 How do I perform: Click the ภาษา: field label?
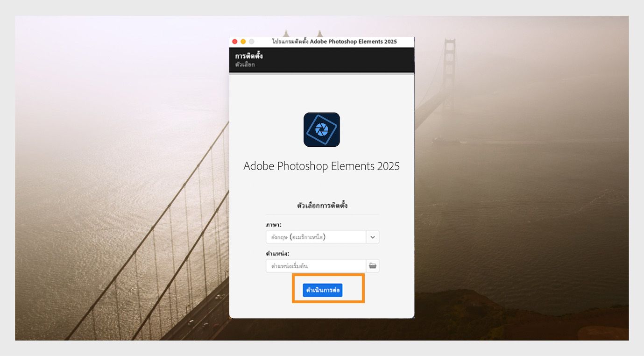pos(274,225)
